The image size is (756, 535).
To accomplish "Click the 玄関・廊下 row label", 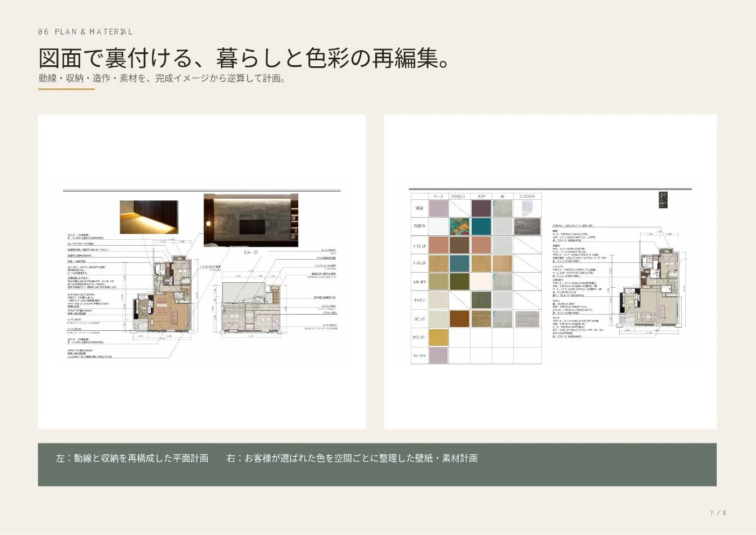I will pyautogui.click(x=419, y=282).
